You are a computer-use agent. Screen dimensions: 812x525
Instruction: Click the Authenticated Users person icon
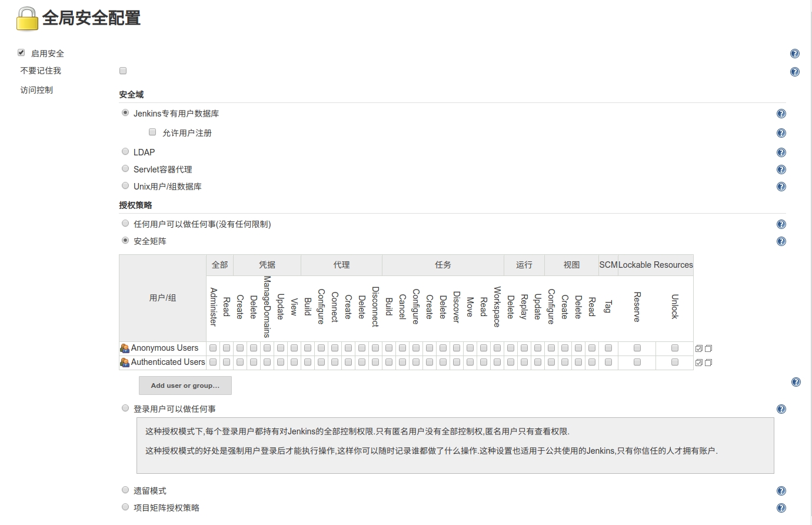(x=125, y=363)
